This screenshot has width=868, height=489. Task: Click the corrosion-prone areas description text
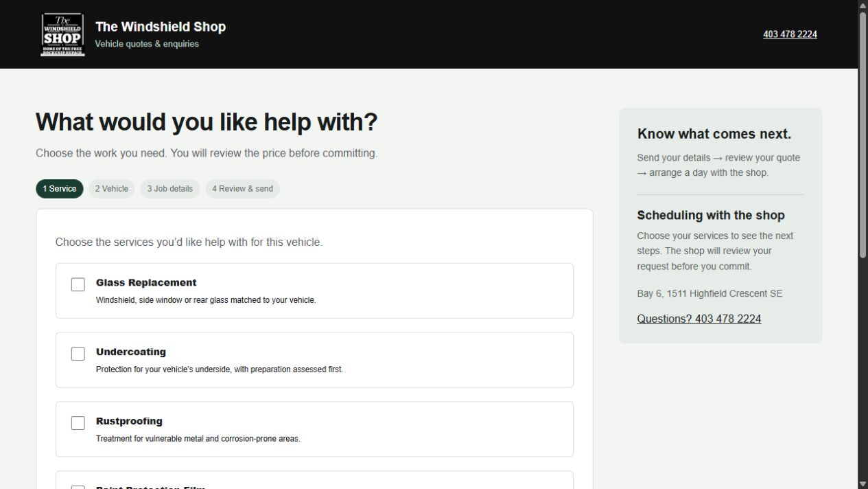(x=198, y=439)
